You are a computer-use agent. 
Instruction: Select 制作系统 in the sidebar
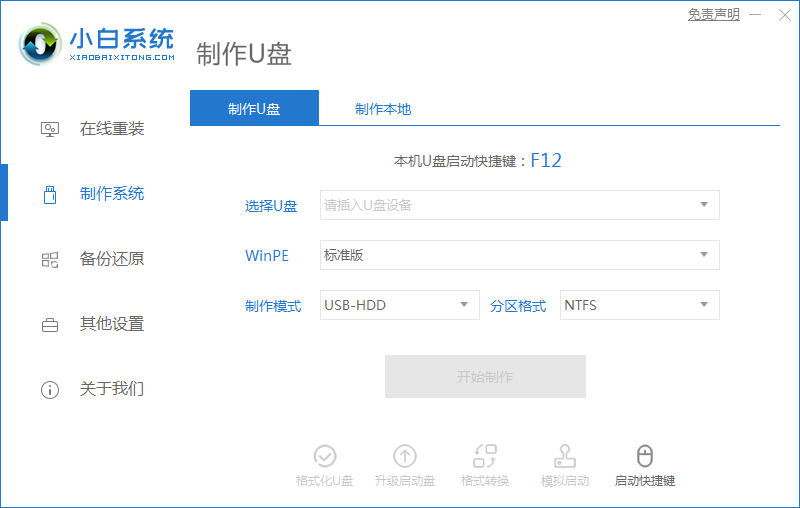tap(112, 194)
